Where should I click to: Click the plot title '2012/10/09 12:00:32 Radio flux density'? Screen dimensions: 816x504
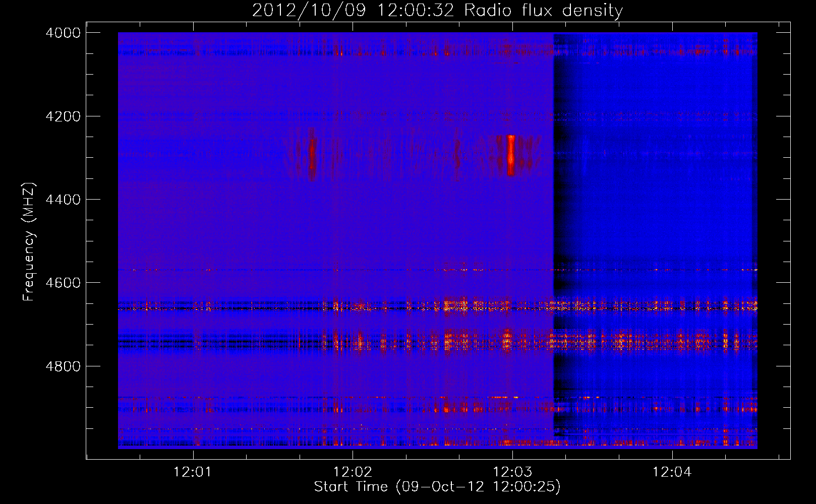(437, 10)
